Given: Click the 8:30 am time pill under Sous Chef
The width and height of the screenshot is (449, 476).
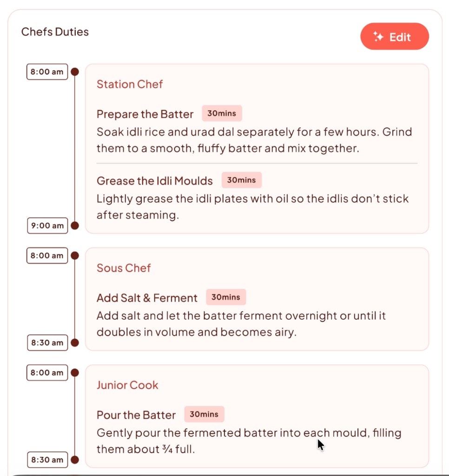Looking at the screenshot, I should pyautogui.click(x=47, y=343).
